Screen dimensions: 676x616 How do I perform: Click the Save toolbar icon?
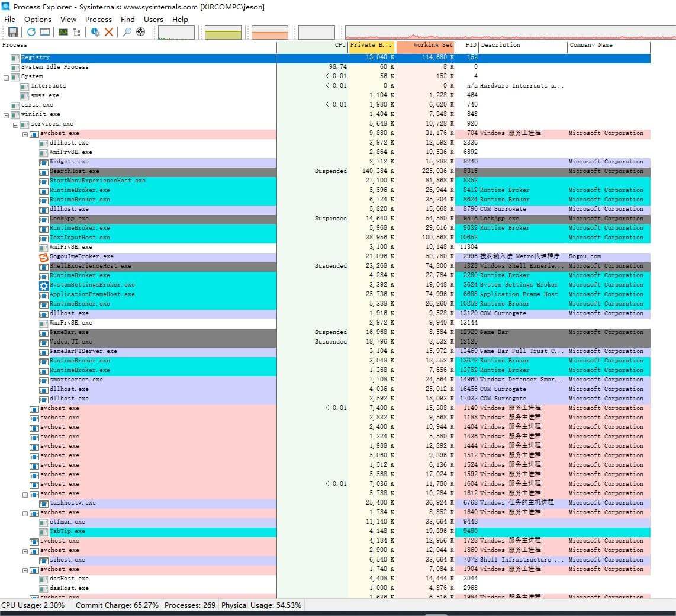[x=13, y=32]
